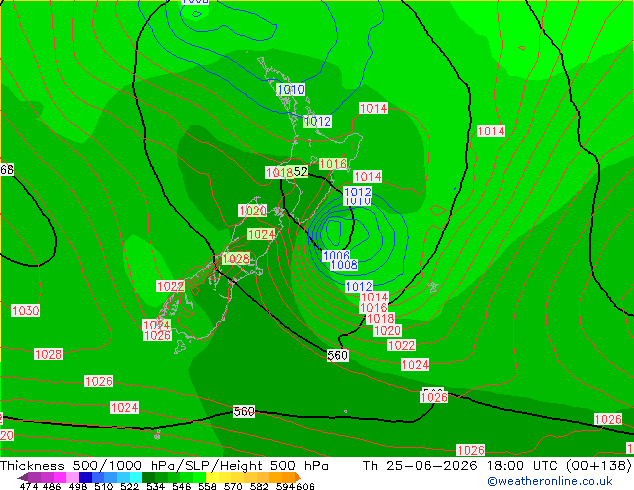Click legend value 534
The width and height of the screenshot is (634, 490).
tap(155, 486)
